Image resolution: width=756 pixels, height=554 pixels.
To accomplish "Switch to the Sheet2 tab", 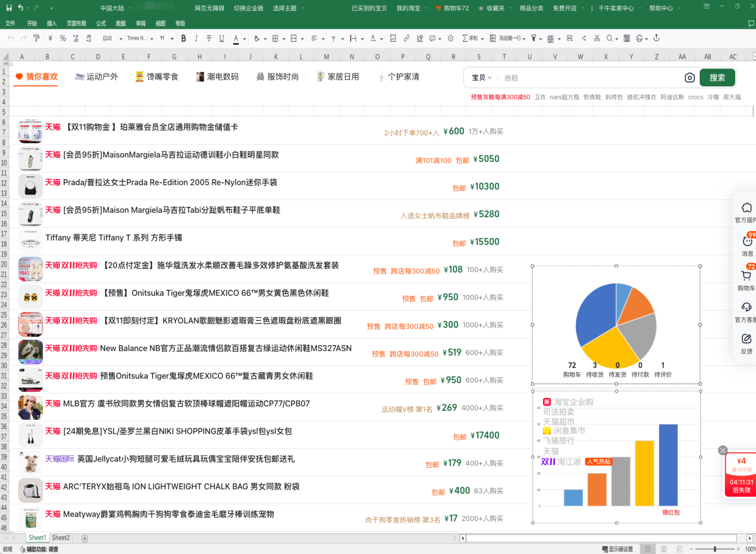I will tap(61, 538).
